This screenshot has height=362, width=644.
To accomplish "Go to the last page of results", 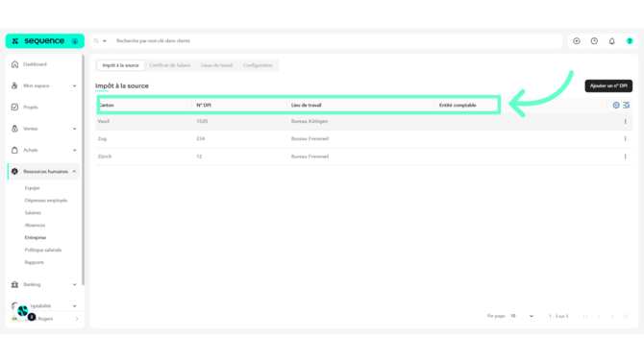I will (x=626, y=316).
